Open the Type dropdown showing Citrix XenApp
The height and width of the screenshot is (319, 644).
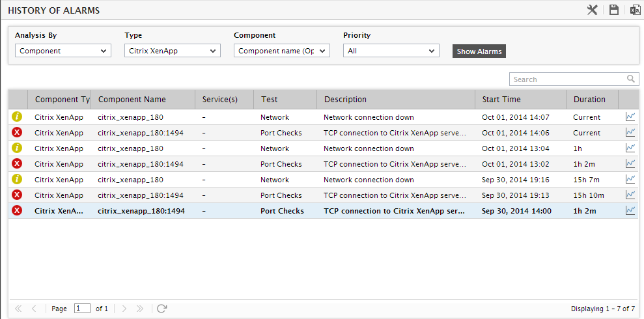tap(173, 51)
